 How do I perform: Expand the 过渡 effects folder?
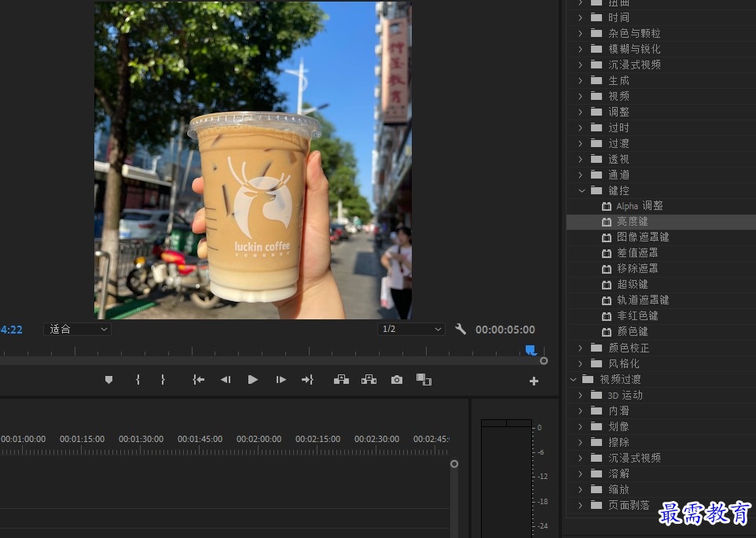[x=581, y=143]
